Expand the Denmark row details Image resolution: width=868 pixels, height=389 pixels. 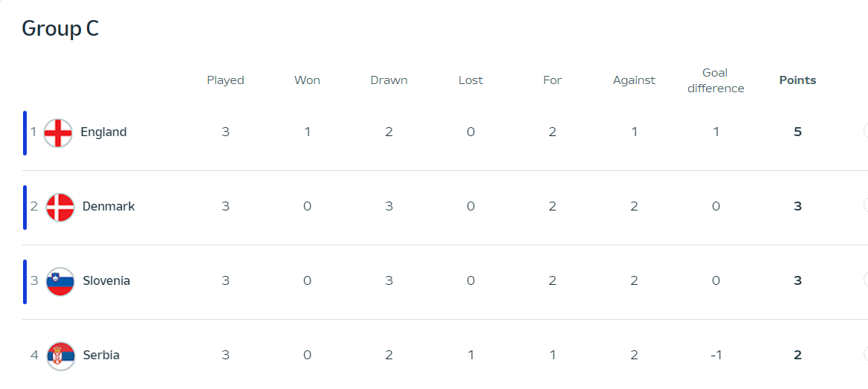(x=865, y=205)
